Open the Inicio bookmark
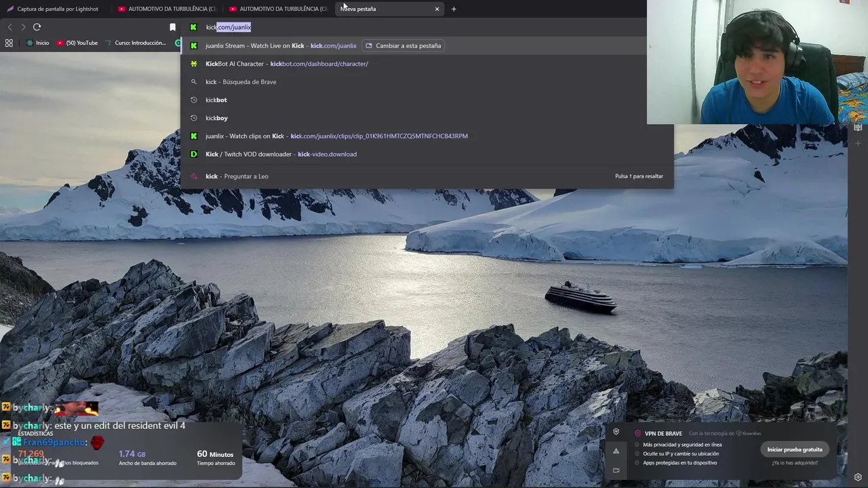Viewport: 868px width, 488px height. (37, 43)
